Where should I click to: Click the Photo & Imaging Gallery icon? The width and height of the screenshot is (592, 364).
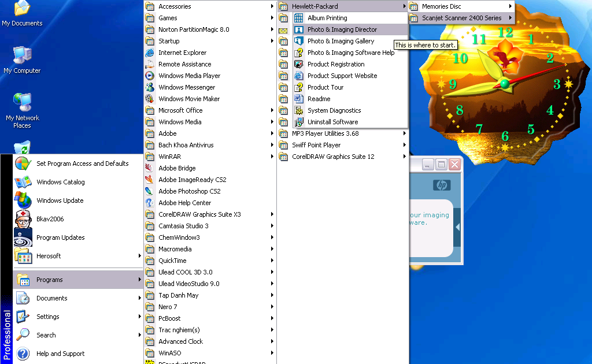(299, 41)
